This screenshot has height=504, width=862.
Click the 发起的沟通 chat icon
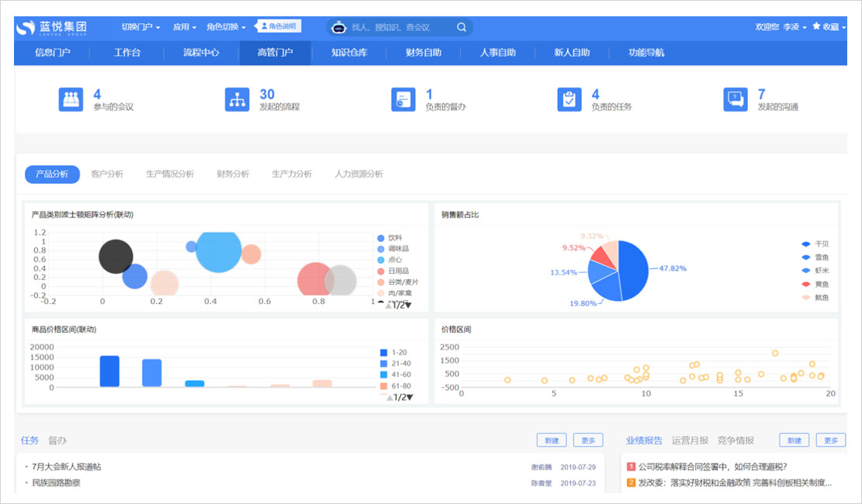(x=736, y=99)
